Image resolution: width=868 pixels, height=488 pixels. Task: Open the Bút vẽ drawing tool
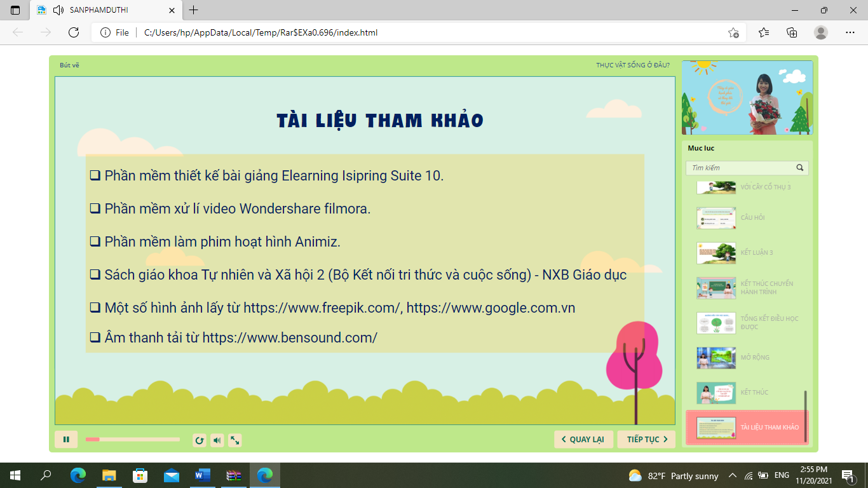tap(69, 65)
